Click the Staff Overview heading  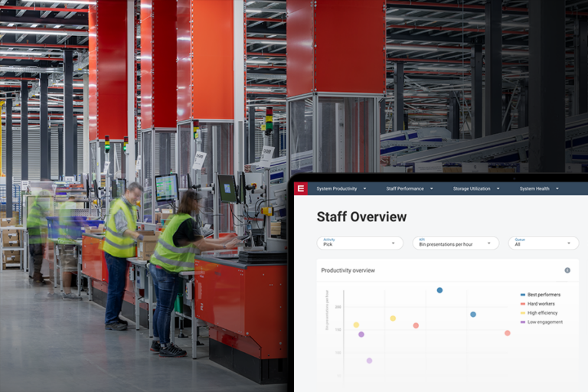pyautogui.click(x=361, y=217)
